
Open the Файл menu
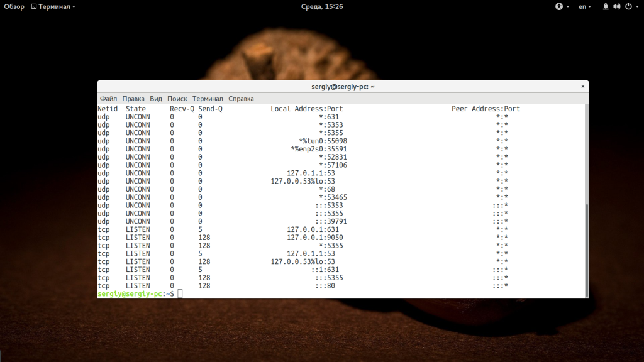click(x=108, y=99)
